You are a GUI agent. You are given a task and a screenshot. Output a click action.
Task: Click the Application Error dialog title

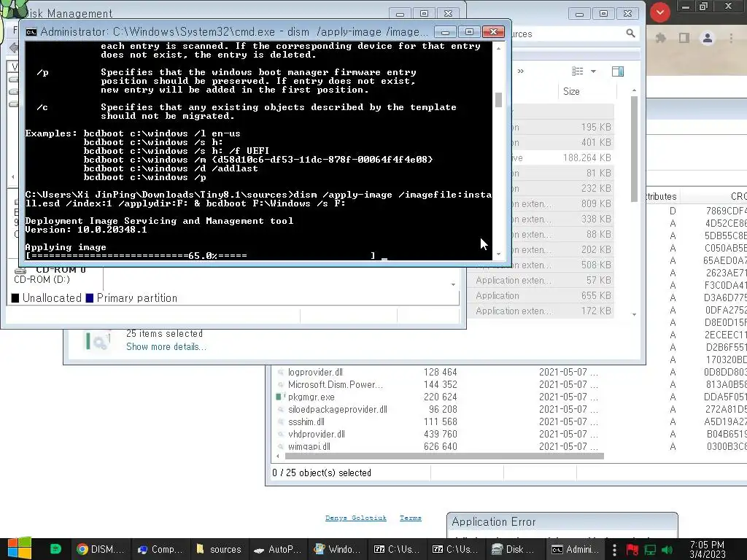494,522
